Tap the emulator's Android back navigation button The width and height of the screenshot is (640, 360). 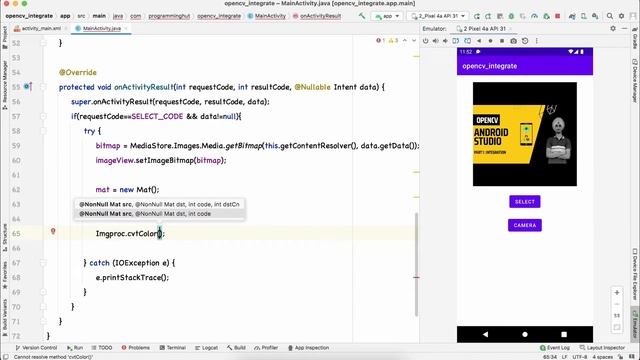tap(485, 334)
